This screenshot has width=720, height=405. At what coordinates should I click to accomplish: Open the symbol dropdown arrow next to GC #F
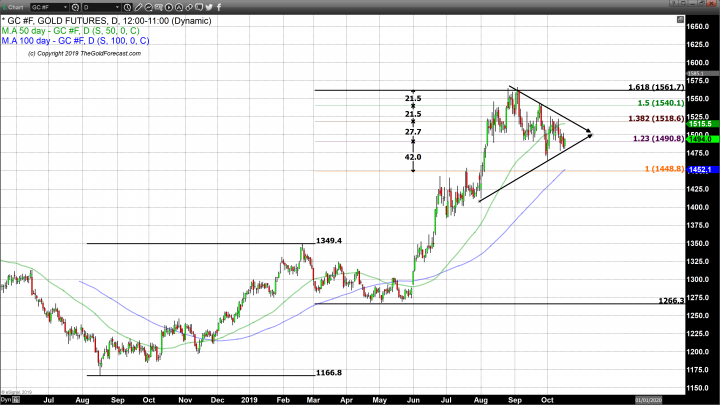66,8
